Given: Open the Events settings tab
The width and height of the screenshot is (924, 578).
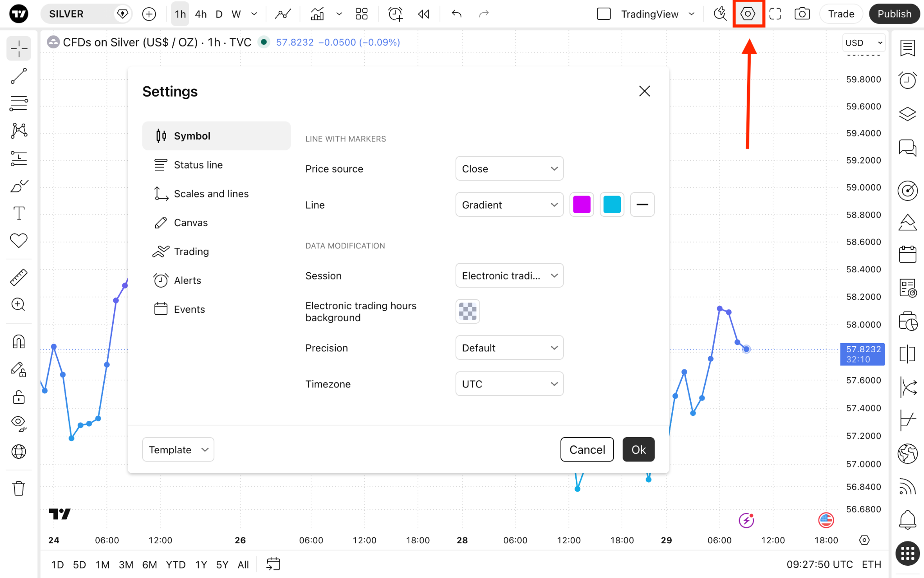Looking at the screenshot, I should coord(217,309).
